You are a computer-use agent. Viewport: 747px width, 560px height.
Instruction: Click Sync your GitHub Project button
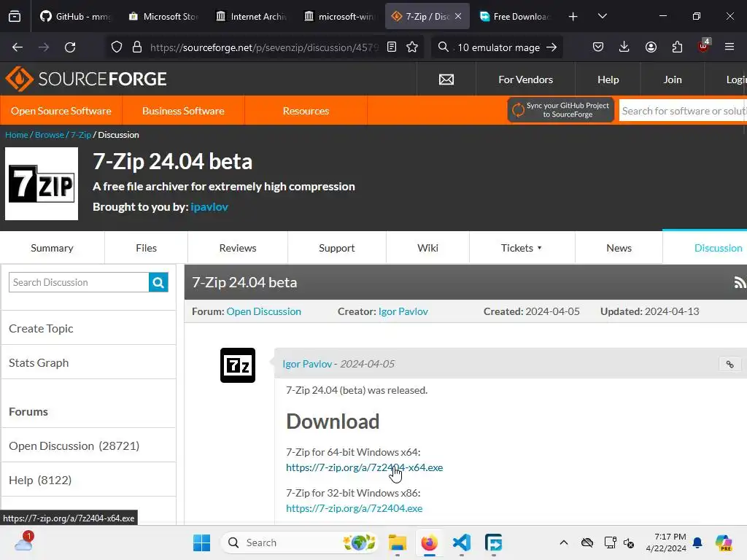click(561, 110)
